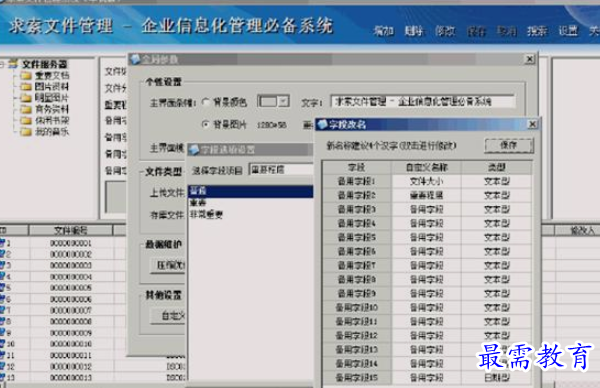
Task: Click the 备用字段5 field cell
Action: (357, 237)
